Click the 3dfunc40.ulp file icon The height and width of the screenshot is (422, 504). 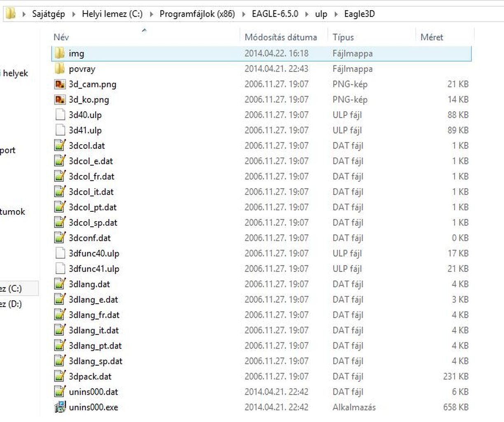coord(60,253)
